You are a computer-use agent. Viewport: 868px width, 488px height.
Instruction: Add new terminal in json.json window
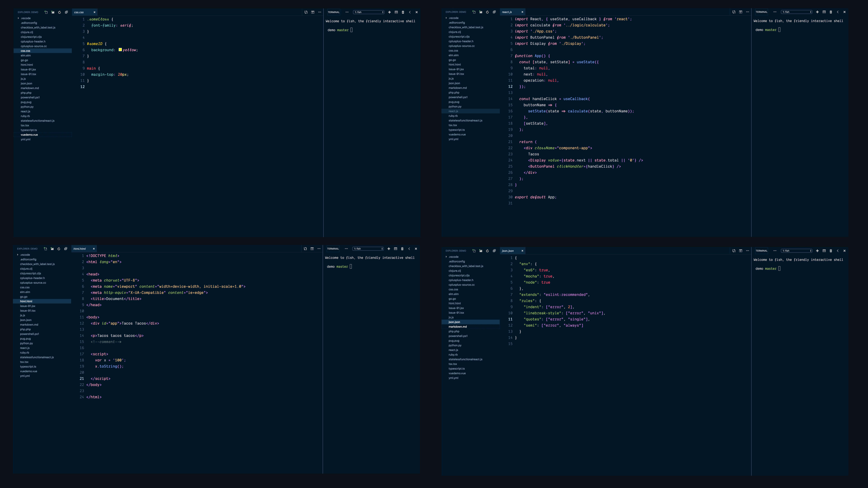click(x=817, y=251)
